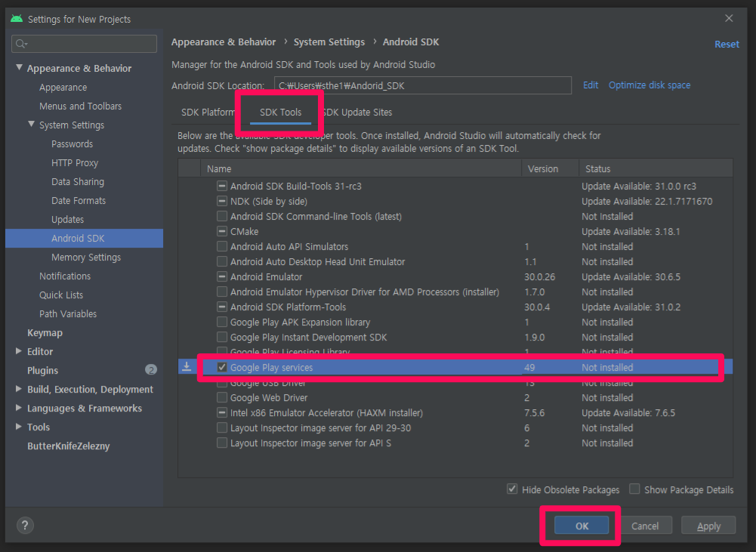Toggle the NDK (Side by side) checkbox

pyautogui.click(x=222, y=201)
